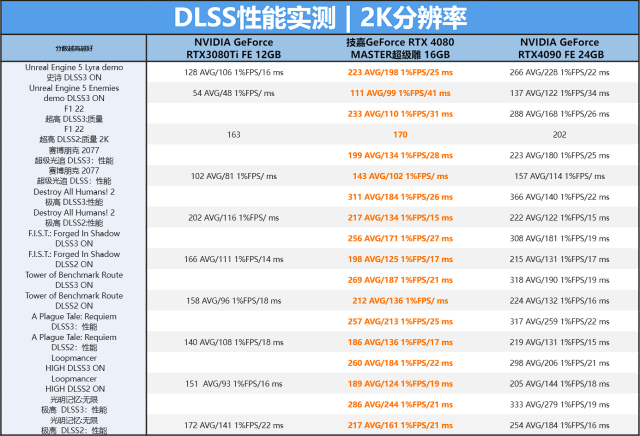Image resolution: width=640 pixels, height=436 pixels.
Task: Click cell '111 AVG/99 1%FPS/41 ms'
Action: click(400, 93)
